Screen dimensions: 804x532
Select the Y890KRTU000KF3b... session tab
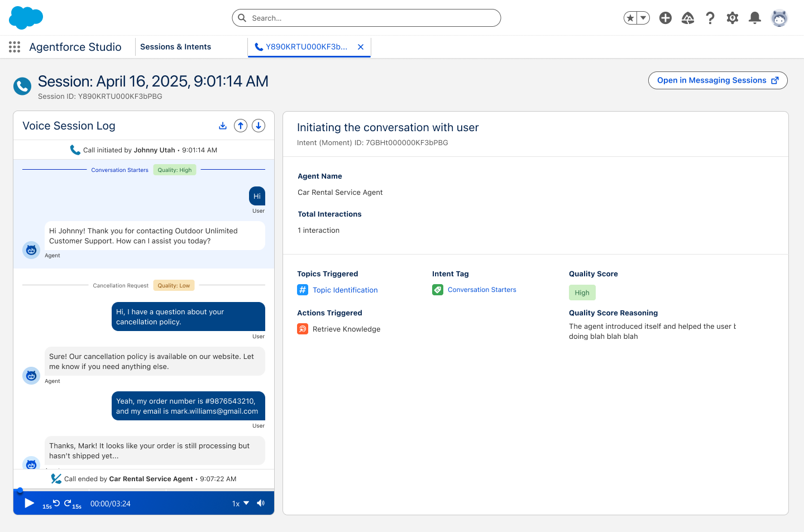tap(307, 47)
